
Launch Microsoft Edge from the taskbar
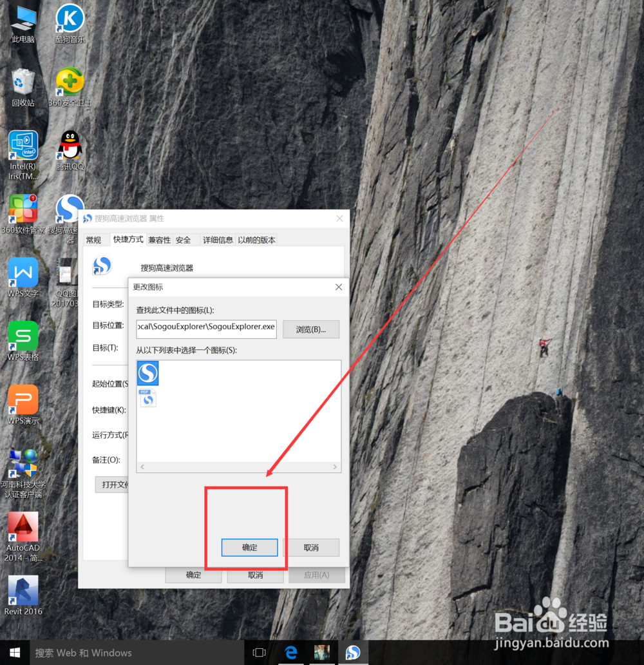[x=291, y=653]
